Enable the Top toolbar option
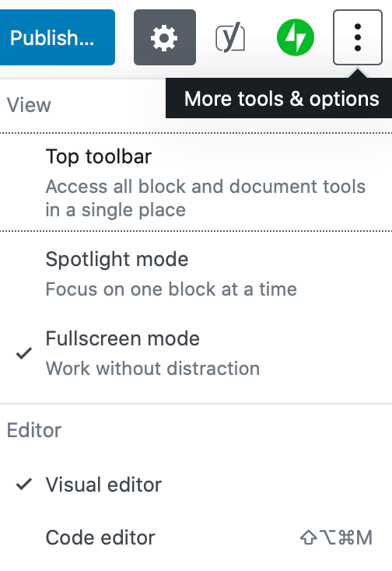Screen dimensions: 392x571 [x=196, y=182]
